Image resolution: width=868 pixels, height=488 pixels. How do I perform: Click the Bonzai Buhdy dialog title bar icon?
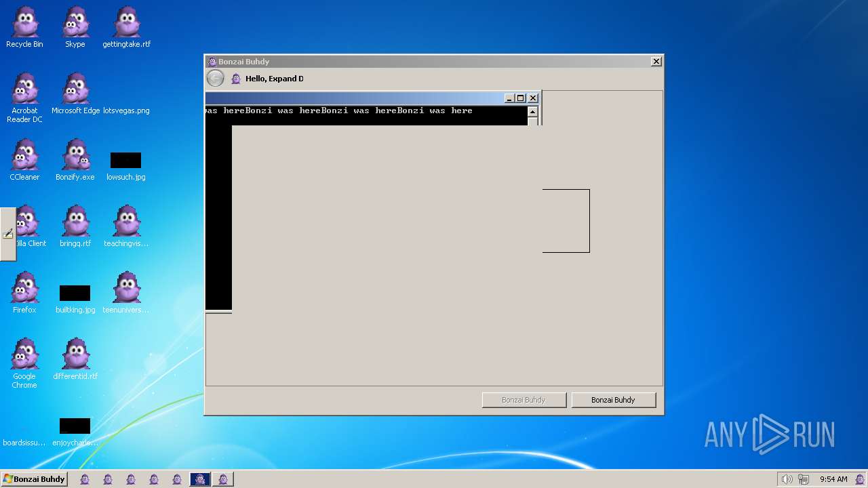click(212, 62)
